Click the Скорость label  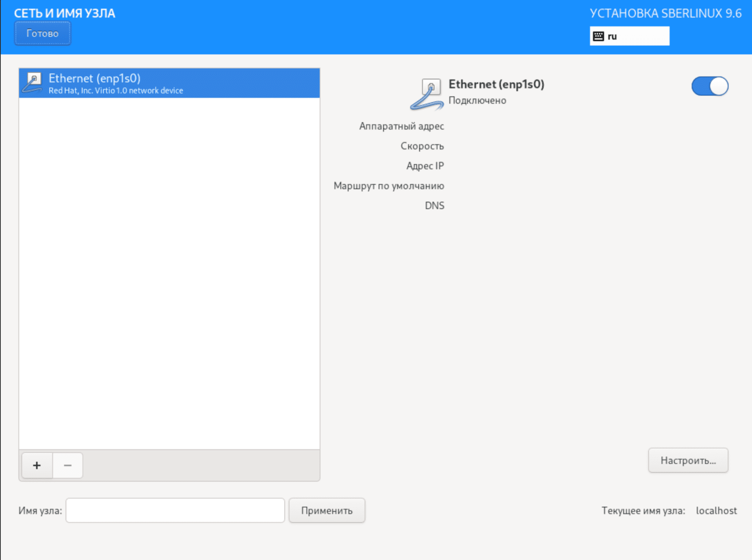(422, 146)
